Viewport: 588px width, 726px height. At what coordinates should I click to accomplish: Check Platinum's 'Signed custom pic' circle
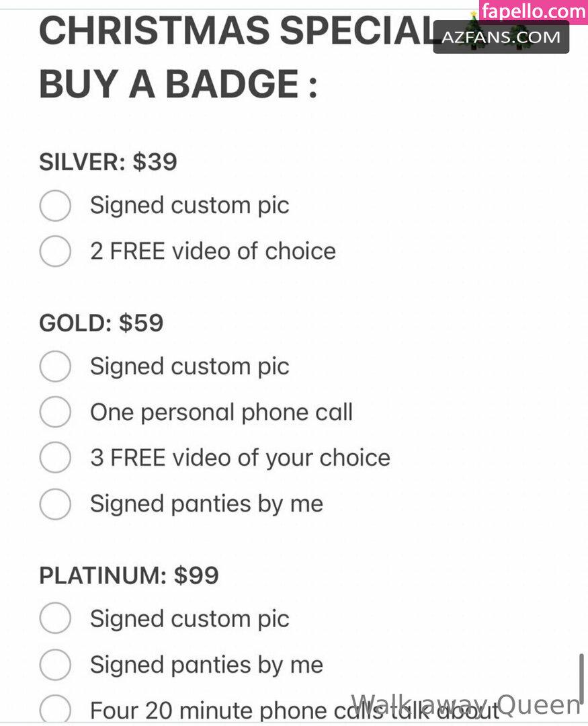[55, 618]
